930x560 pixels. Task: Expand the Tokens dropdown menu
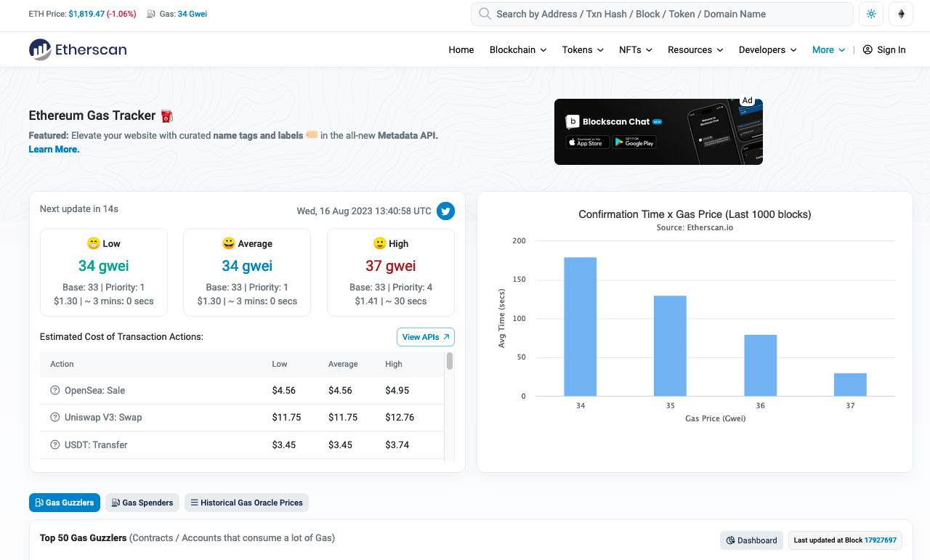(x=582, y=49)
